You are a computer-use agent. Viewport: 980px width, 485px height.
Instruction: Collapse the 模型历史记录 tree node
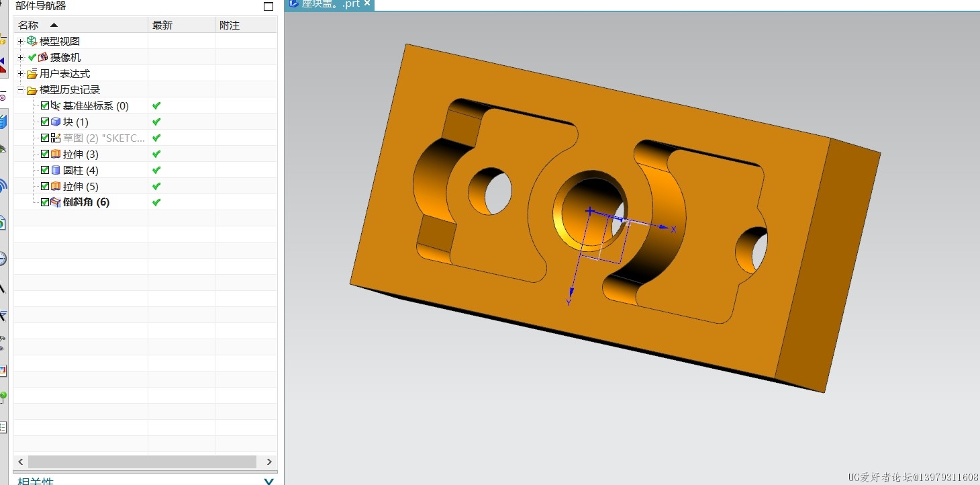point(20,89)
